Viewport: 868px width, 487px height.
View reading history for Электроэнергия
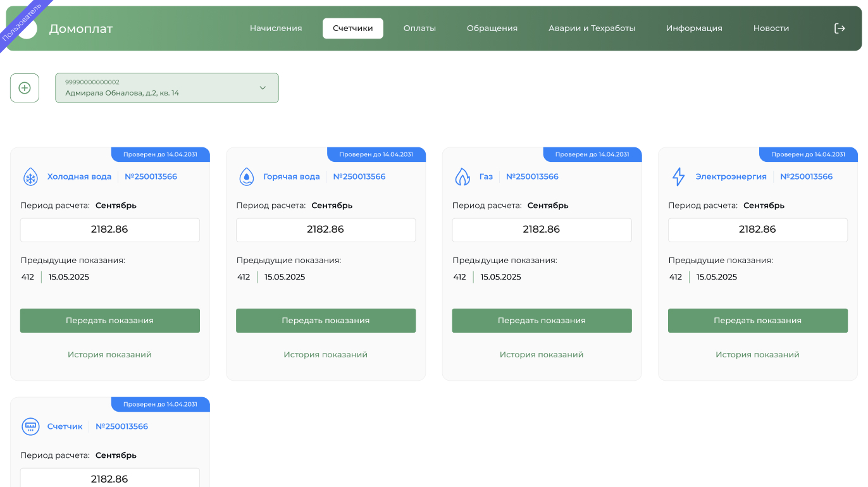(757, 355)
